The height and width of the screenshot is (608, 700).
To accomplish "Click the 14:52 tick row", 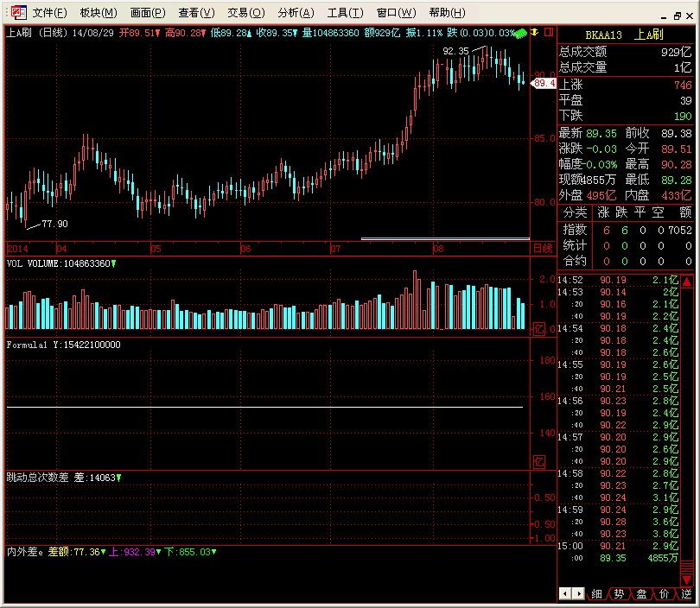I will (618, 280).
